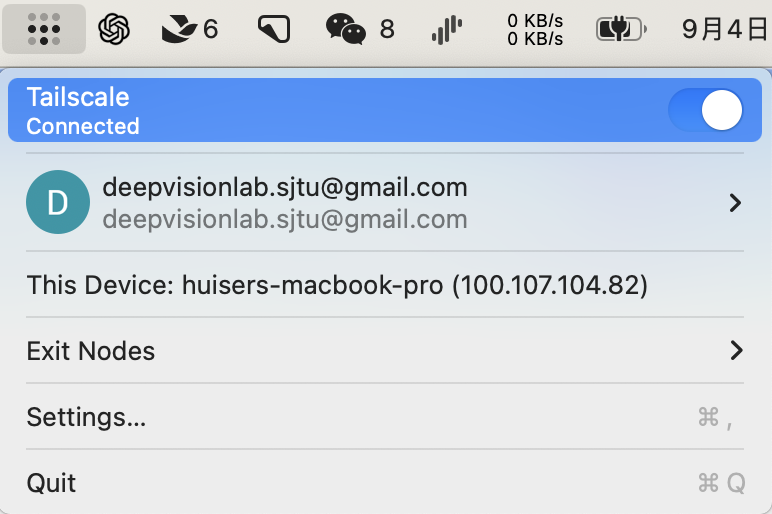Select the deepvisionlab.sjtu@gmail.com account row
The height and width of the screenshot is (514, 772).
(285, 202)
